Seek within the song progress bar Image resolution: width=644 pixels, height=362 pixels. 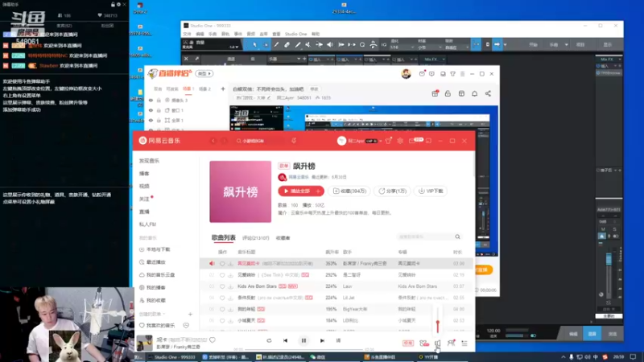click(304, 350)
